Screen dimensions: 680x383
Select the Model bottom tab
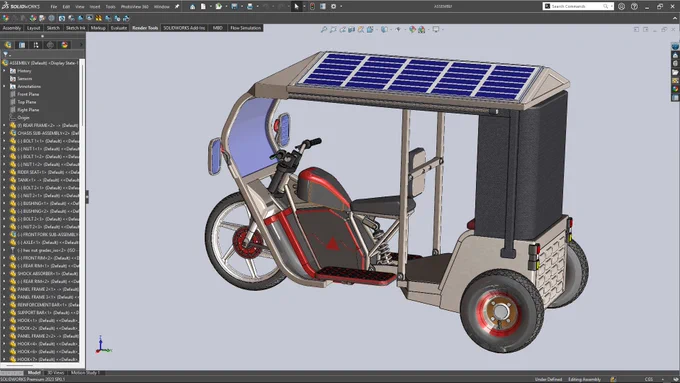click(34, 373)
